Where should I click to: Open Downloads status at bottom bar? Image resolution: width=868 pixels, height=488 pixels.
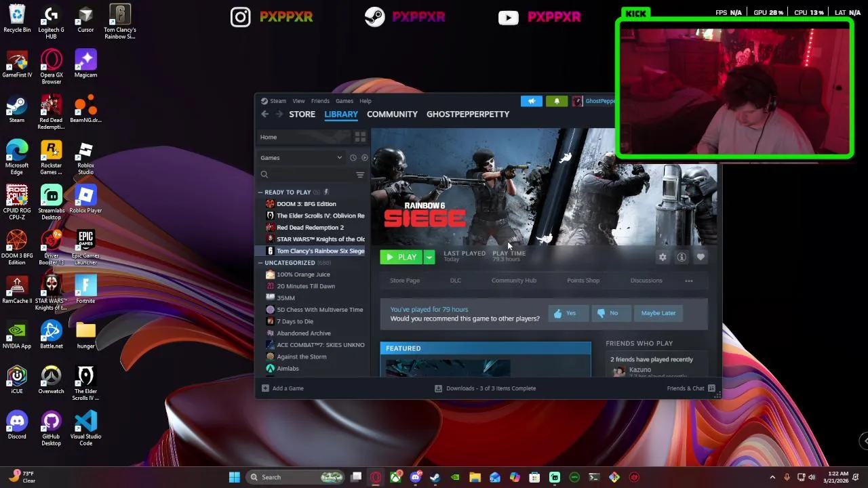(486, 388)
